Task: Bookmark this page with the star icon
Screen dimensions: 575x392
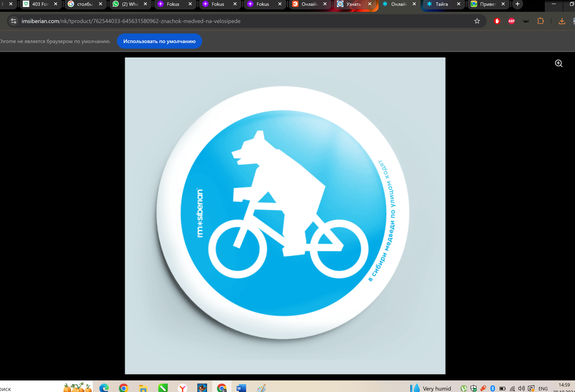Action: 477,21
